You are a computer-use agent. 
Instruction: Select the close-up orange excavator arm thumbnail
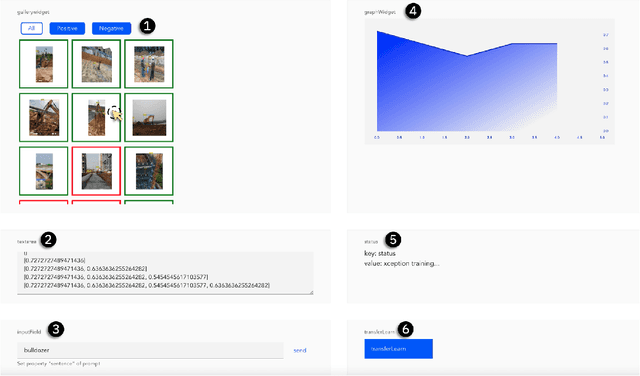(x=44, y=118)
